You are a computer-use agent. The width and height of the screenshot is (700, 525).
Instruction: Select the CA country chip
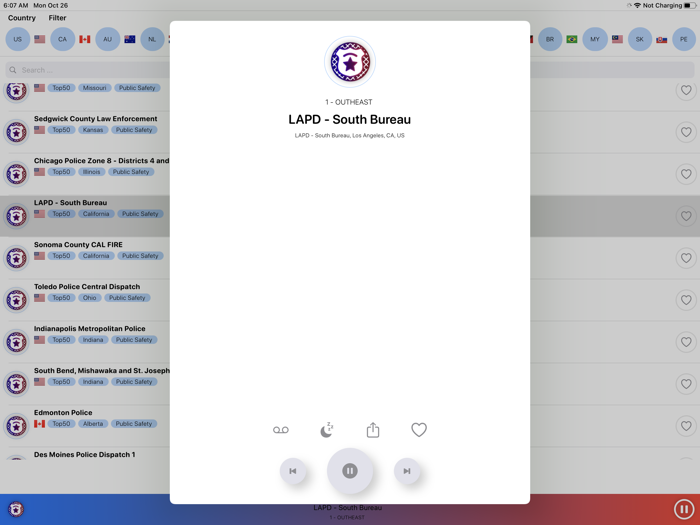62,39
